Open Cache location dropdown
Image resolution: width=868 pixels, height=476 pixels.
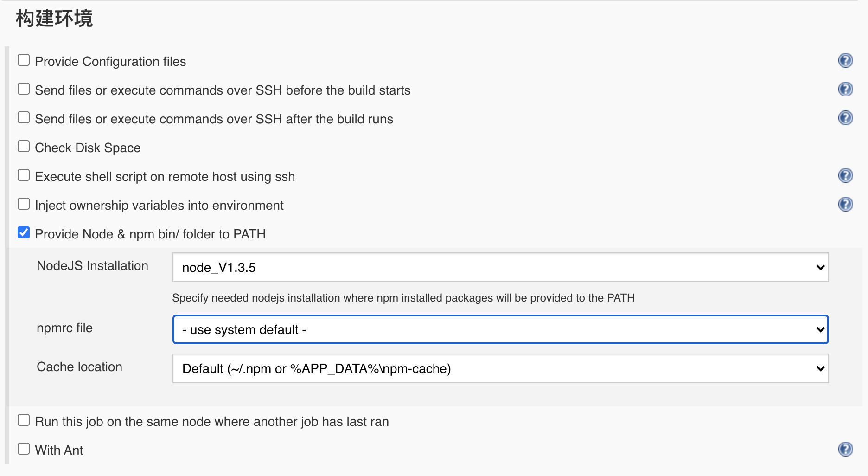500,368
